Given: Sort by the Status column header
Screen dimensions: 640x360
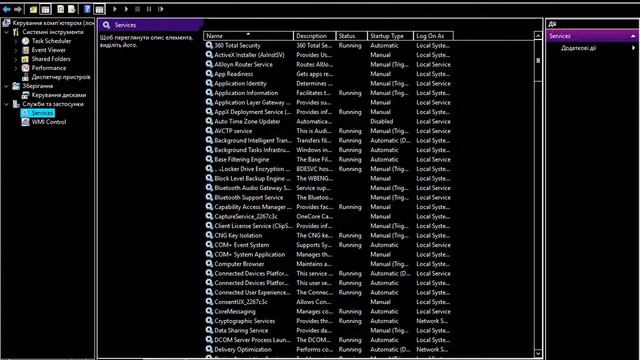Looking at the screenshot, I should [351, 36].
